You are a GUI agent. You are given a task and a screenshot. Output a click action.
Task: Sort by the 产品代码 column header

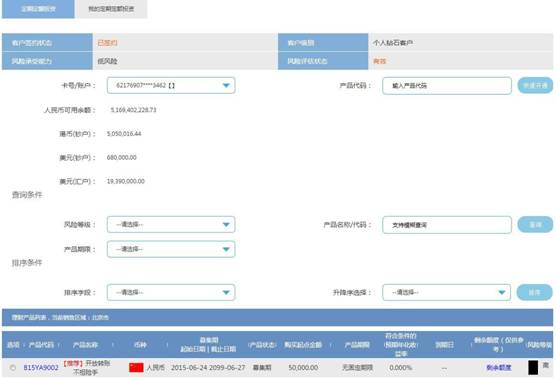pos(41,345)
